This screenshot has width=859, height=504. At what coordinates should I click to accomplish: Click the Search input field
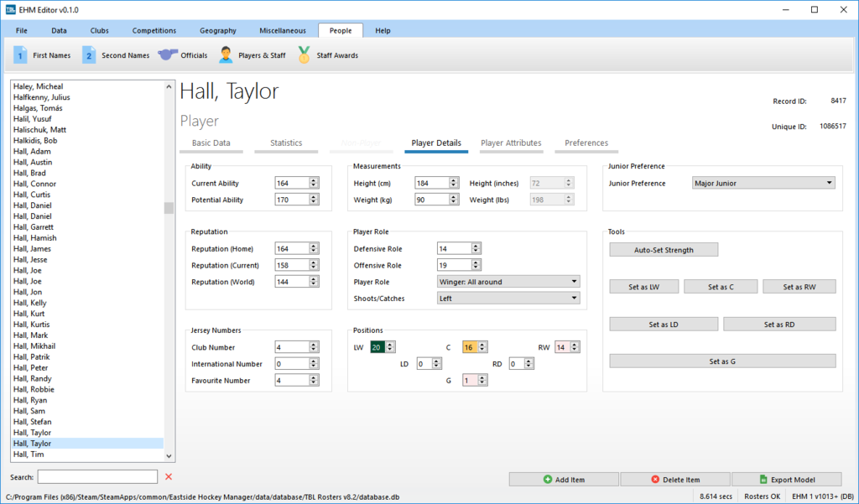pyautogui.click(x=97, y=476)
